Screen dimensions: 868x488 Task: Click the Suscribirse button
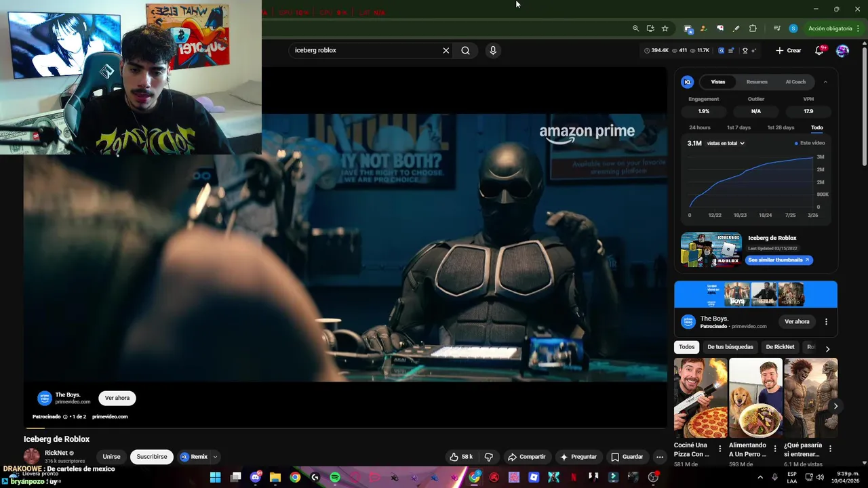coord(152,457)
